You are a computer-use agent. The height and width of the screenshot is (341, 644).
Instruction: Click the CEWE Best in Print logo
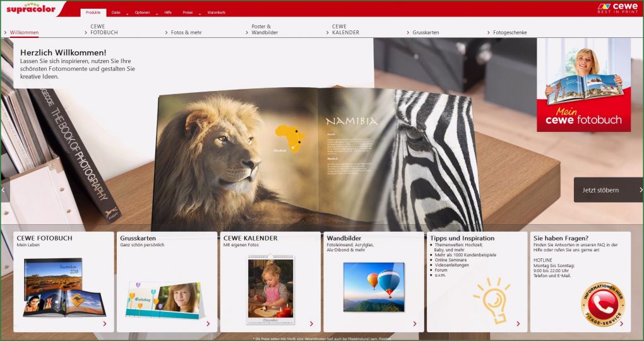click(x=617, y=8)
